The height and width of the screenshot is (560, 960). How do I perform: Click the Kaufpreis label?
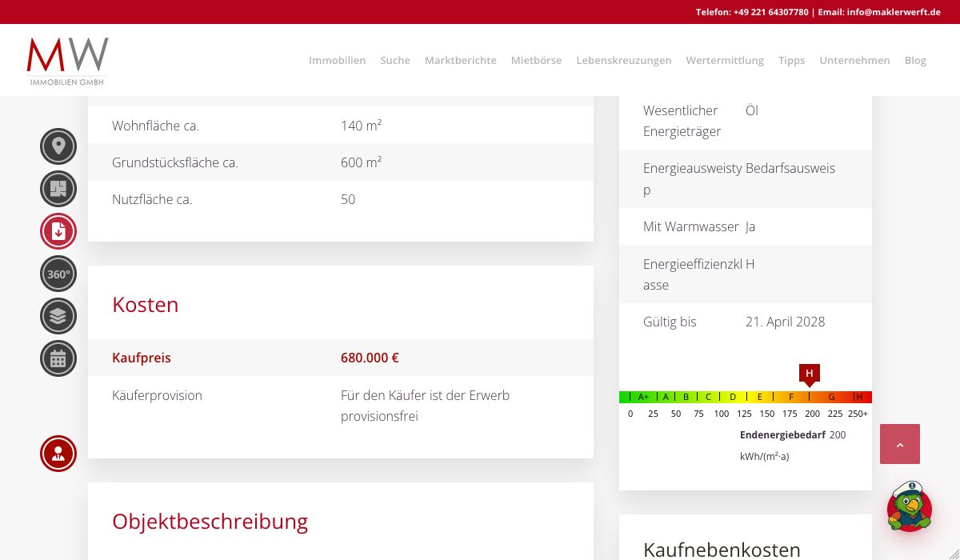click(x=142, y=358)
